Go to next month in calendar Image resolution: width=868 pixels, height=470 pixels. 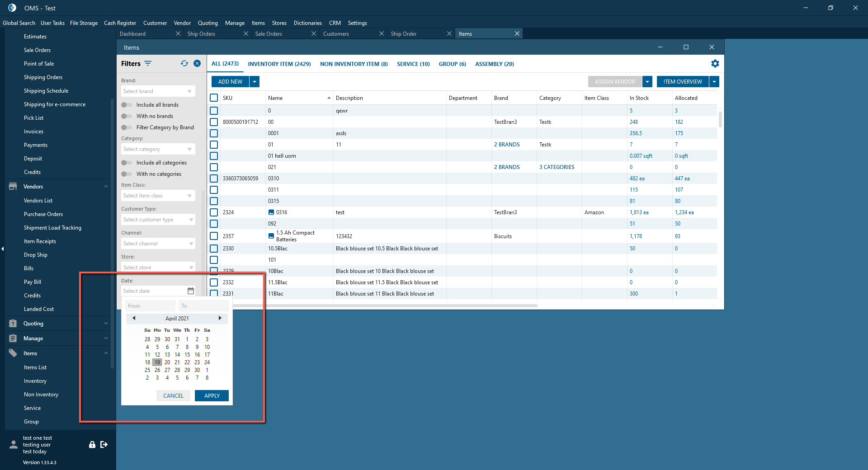[x=220, y=318]
